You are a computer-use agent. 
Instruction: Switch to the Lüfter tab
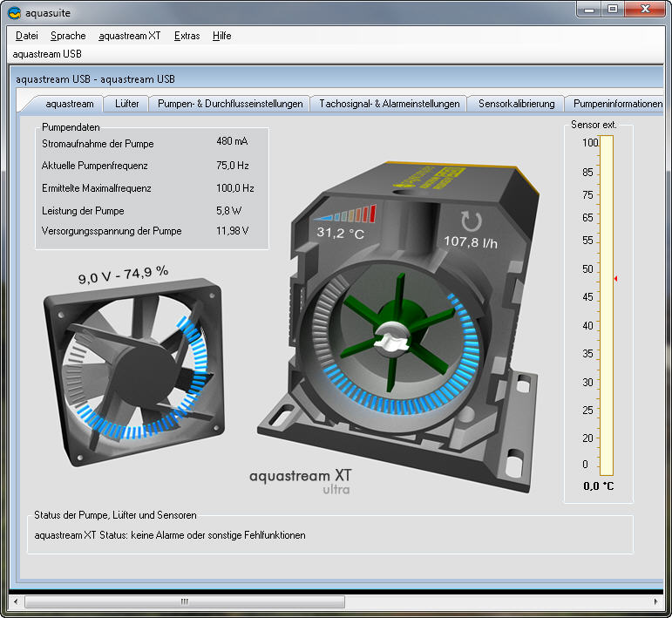126,104
